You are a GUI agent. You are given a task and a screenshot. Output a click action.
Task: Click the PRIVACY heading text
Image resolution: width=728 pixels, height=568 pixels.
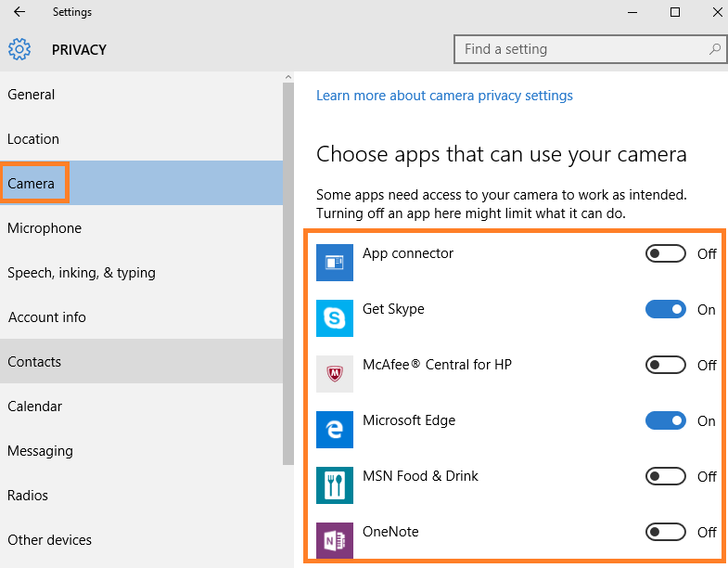[x=79, y=50]
